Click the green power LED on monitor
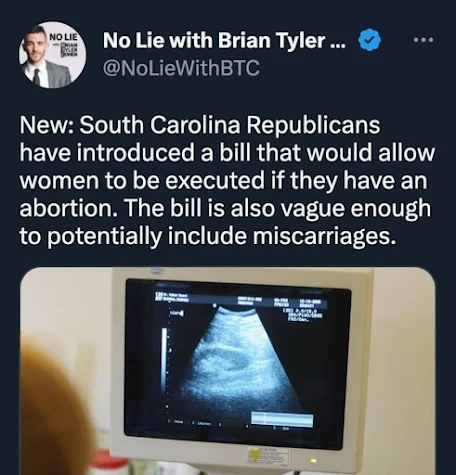Image resolution: width=456 pixels, height=475 pixels. coord(313,461)
